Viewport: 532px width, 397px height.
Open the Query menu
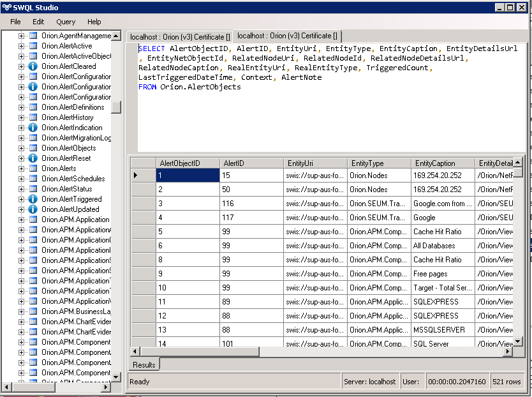point(66,22)
